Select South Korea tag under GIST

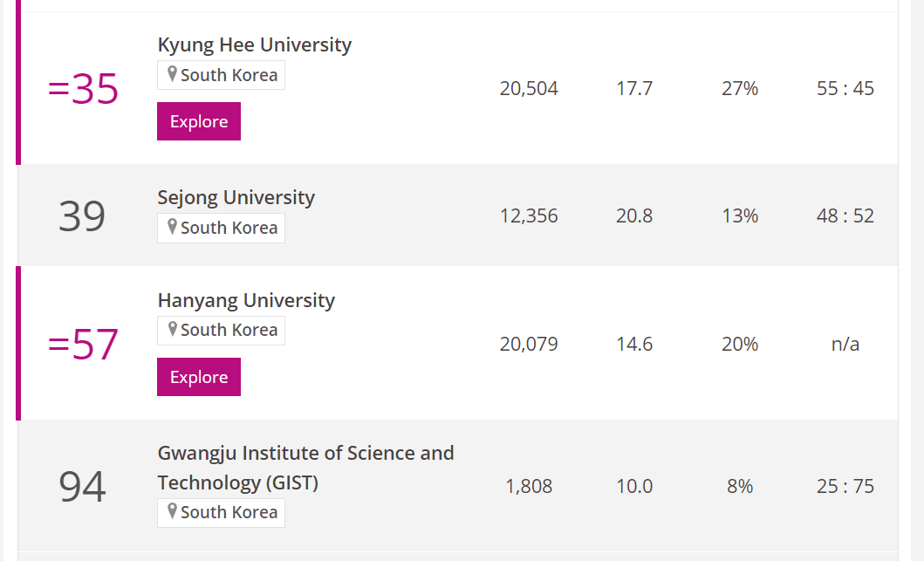click(221, 513)
